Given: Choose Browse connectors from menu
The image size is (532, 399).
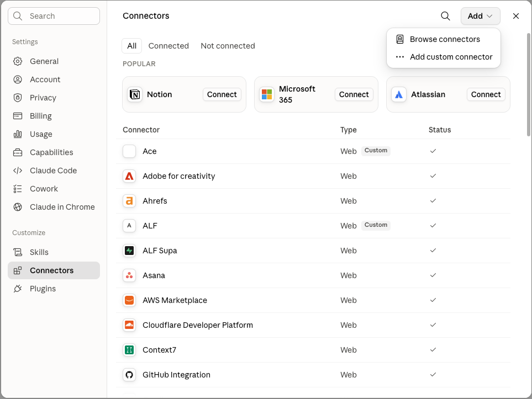Looking at the screenshot, I should pos(444,39).
